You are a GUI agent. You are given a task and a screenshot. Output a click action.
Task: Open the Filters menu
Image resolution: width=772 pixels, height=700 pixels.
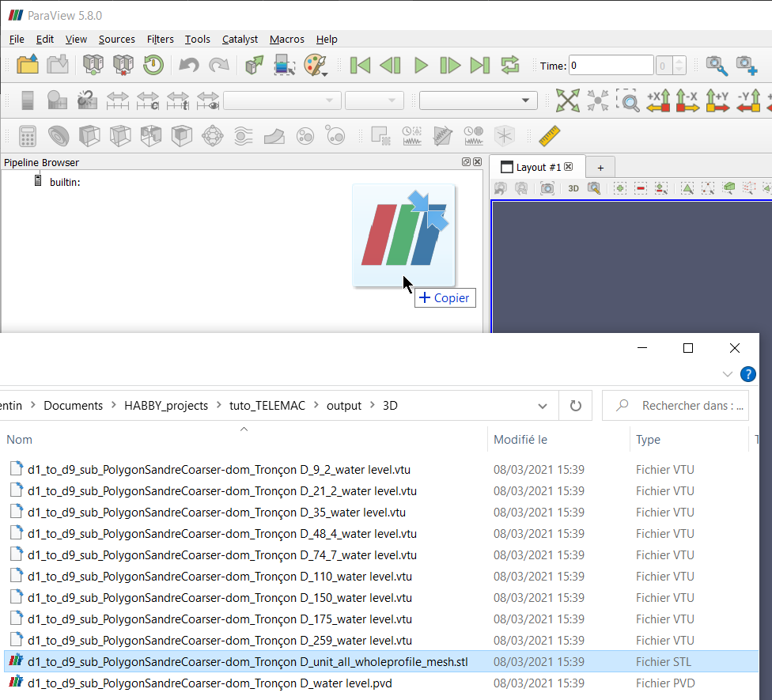coord(160,39)
